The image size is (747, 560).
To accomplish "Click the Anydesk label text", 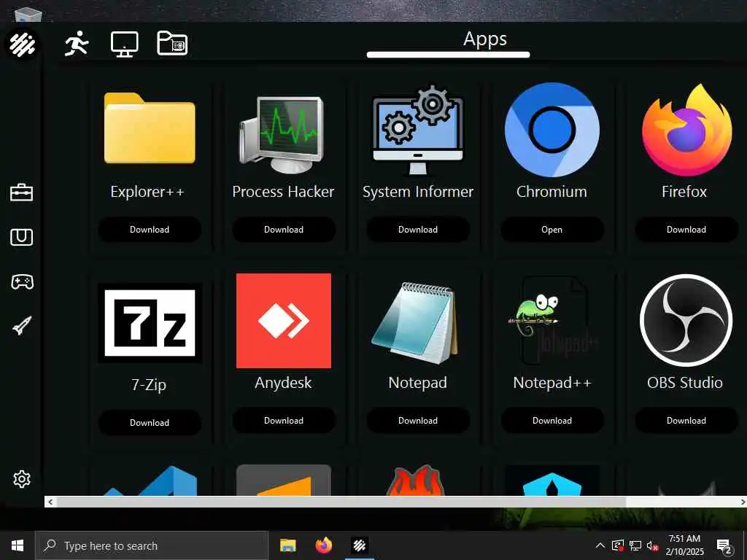I will (283, 382).
